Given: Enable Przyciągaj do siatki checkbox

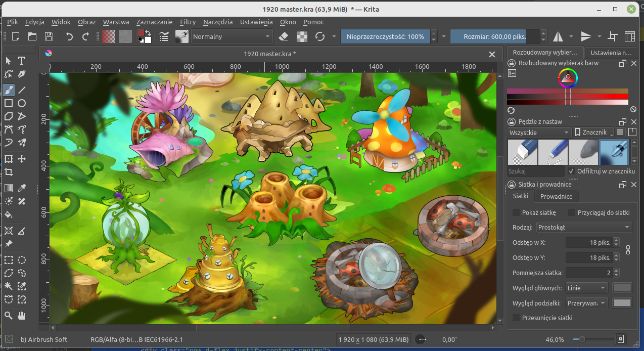Looking at the screenshot, I should [x=572, y=212].
